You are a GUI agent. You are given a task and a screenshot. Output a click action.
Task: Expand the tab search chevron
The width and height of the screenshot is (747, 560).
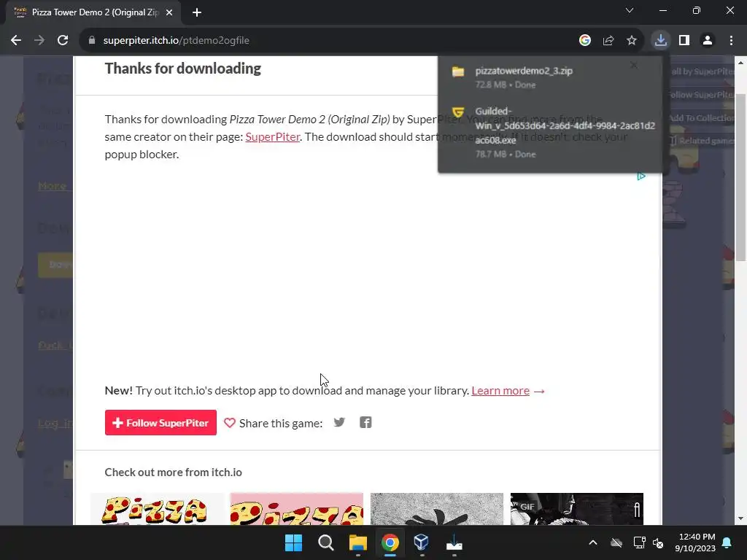[x=630, y=10]
